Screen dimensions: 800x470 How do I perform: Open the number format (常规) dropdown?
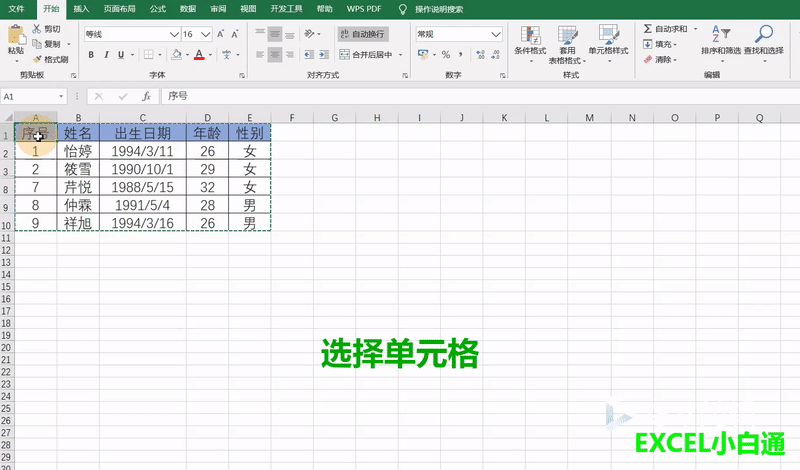(x=496, y=34)
